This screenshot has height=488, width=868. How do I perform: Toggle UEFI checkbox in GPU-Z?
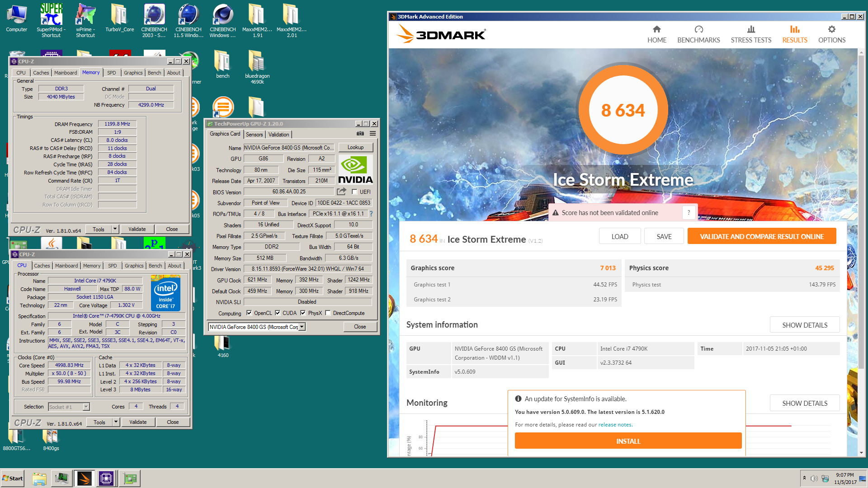point(354,192)
